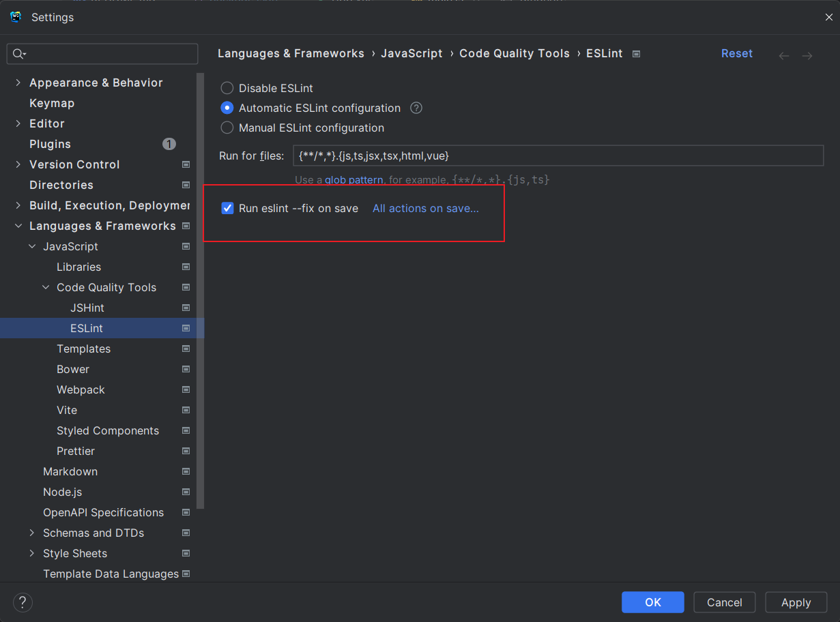Open Prettier settings page
The height and width of the screenshot is (622, 840).
76,451
